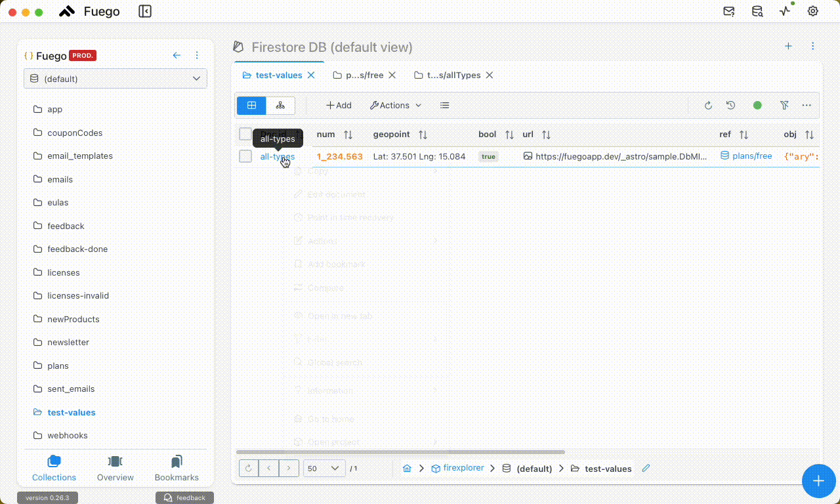This screenshot has width=840, height=504.
Task: Click the true badge in bool column
Action: (x=488, y=157)
